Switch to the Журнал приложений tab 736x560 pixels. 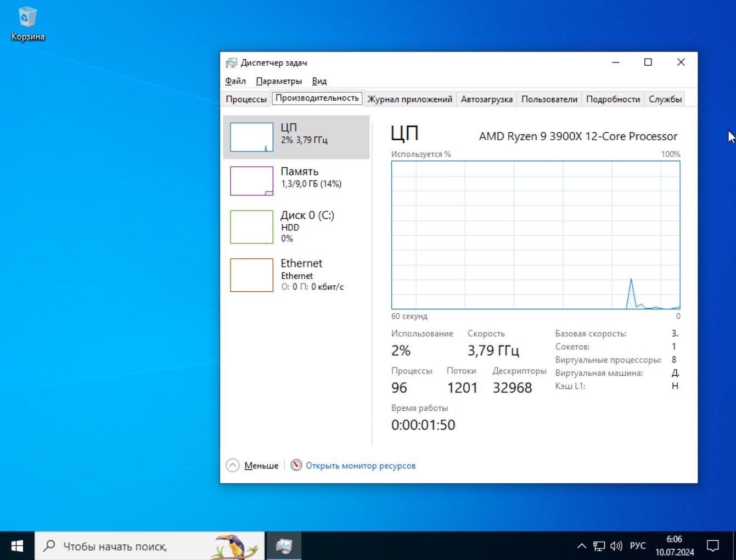pos(410,99)
